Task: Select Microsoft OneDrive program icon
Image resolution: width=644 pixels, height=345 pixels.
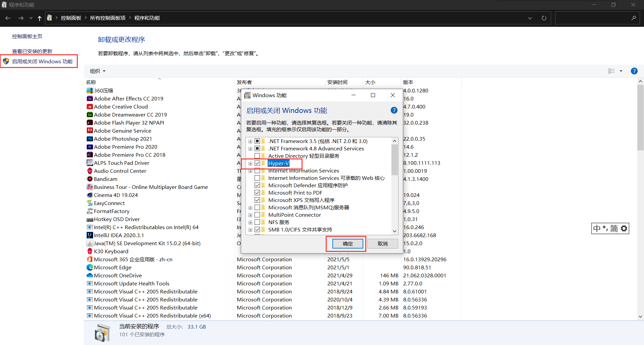Action: 90,275
